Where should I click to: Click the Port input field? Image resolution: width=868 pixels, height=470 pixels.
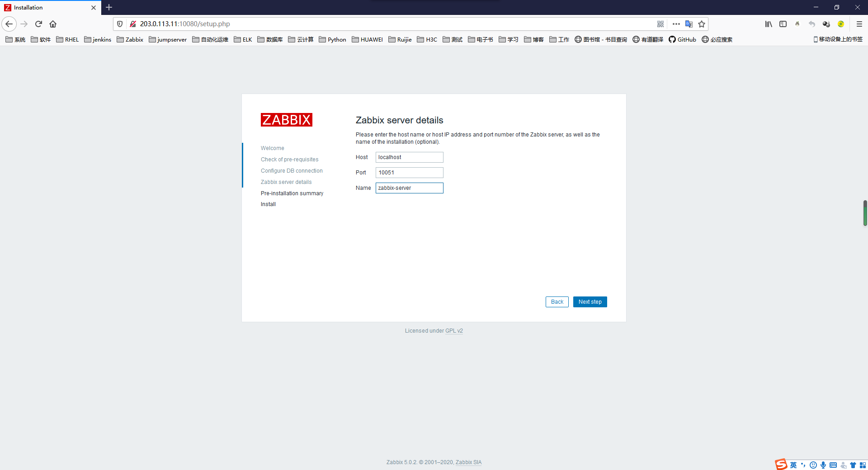(409, 173)
